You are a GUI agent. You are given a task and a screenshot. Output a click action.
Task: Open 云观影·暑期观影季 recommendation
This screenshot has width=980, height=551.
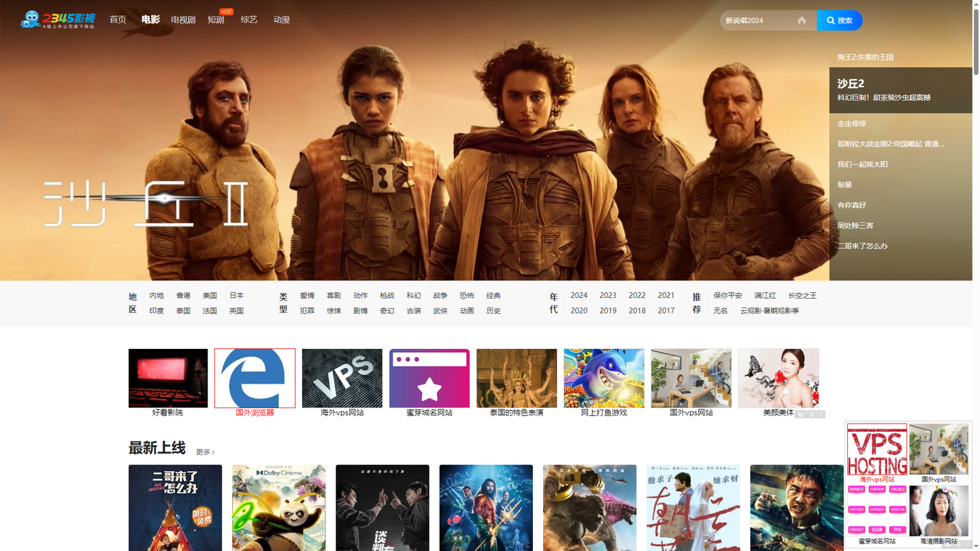770,311
